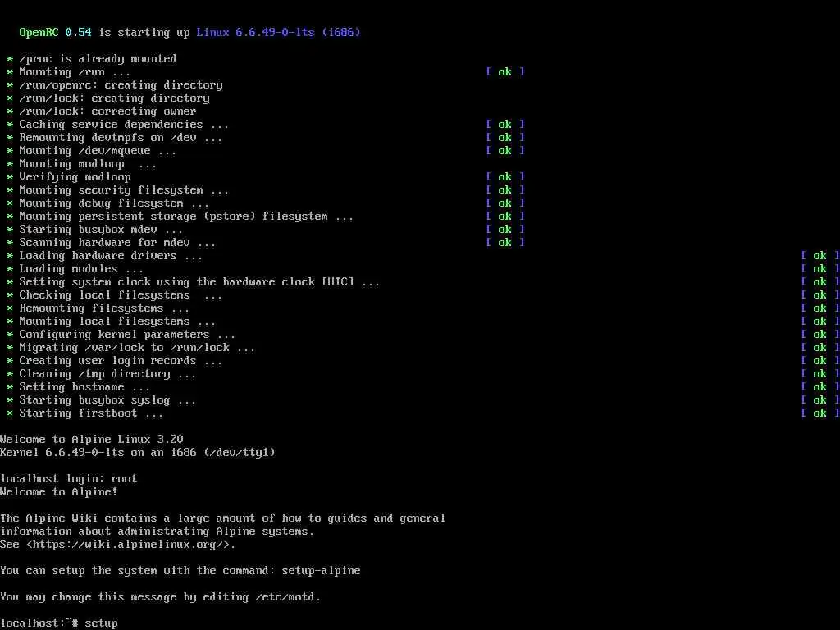The height and width of the screenshot is (630, 840).
Task: Click 'Remounting devtmpfs on /dev' line
Action: click(x=121, y=138)
